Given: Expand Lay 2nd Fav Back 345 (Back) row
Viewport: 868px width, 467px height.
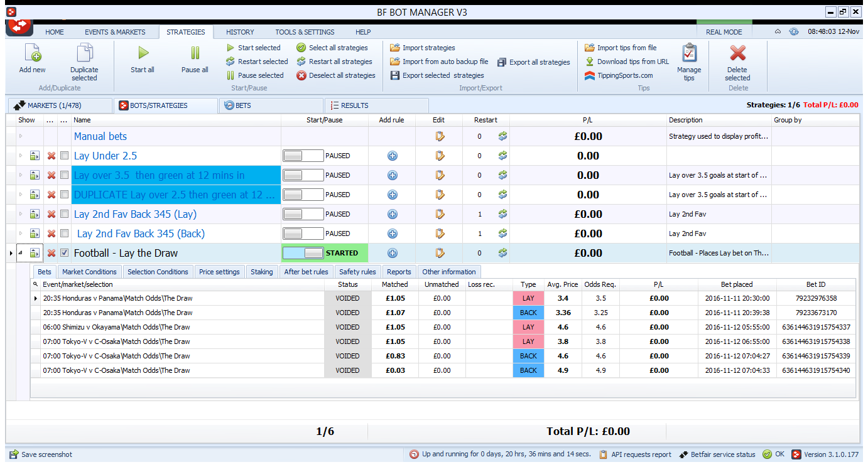Looking at the screenshot, I should tap(21, 233).
